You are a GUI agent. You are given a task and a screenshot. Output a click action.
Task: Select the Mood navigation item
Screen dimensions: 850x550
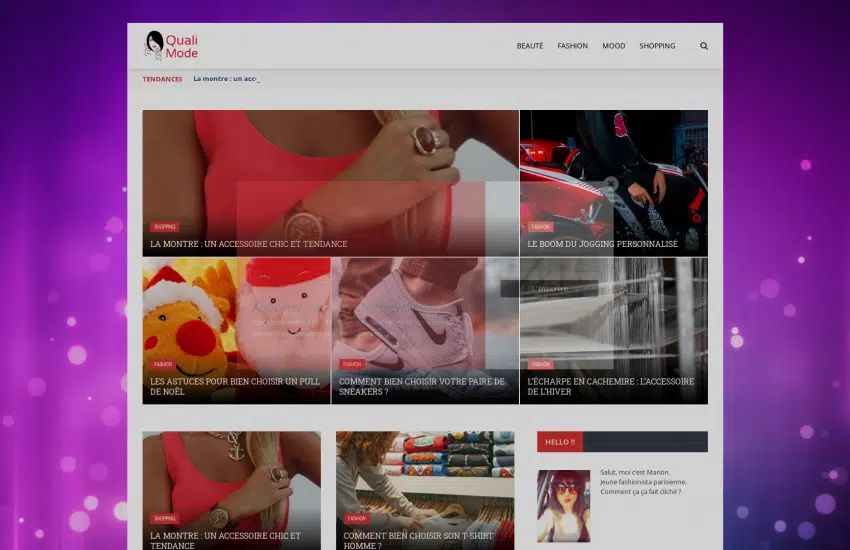(x=613, y=46)
